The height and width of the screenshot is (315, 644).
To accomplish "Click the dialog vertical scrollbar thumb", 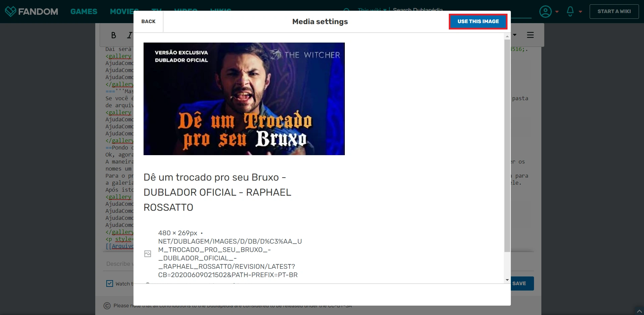I will (x=507, y=146).
